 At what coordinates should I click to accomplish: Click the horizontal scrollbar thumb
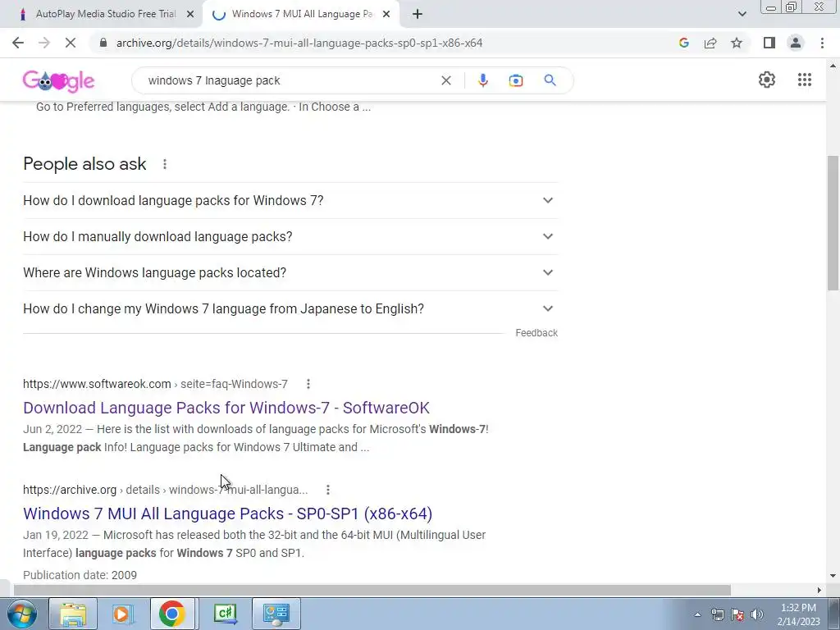pos(372,590)
